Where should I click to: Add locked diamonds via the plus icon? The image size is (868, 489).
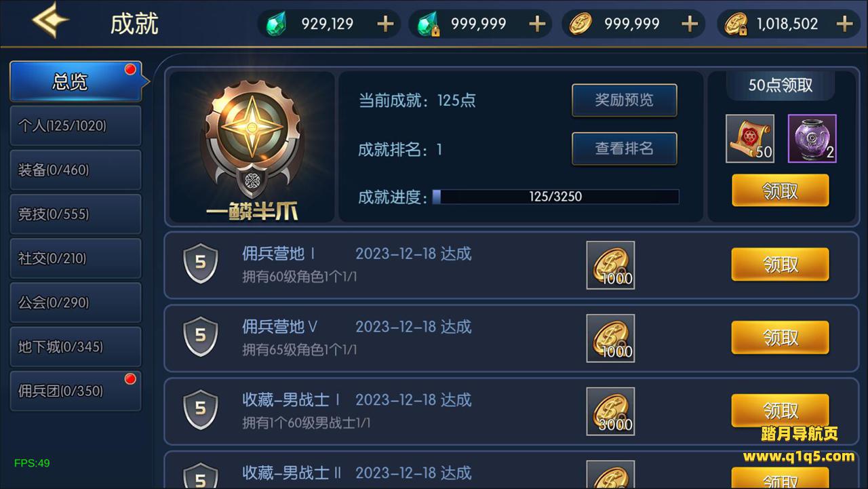click(537, 24)
